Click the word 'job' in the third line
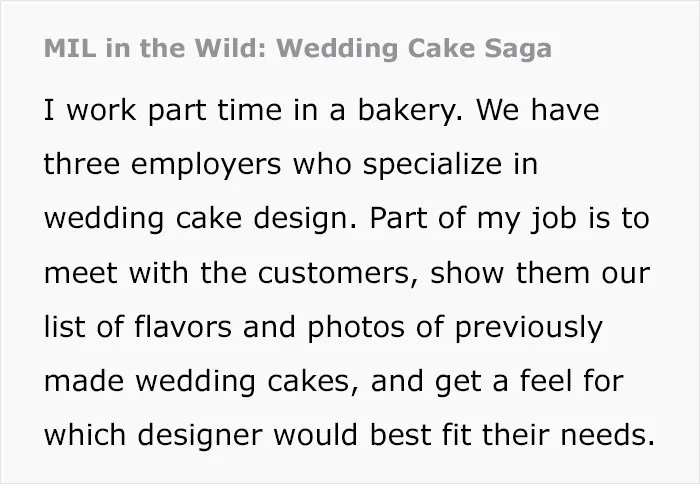 click(x=554, y=219)
